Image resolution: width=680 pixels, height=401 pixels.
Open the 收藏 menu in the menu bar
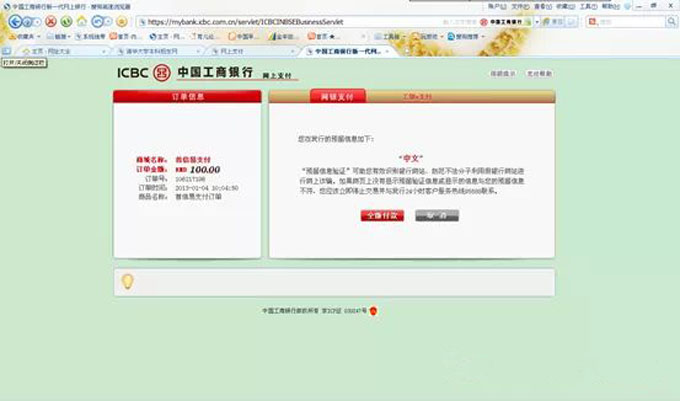tap(566, 7)
